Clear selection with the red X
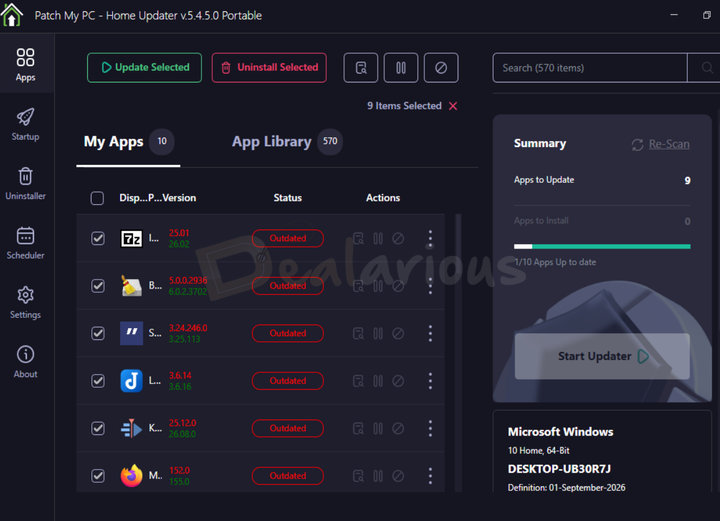The width and height of the screenshot is (720, 521). (x=453, y=106)
